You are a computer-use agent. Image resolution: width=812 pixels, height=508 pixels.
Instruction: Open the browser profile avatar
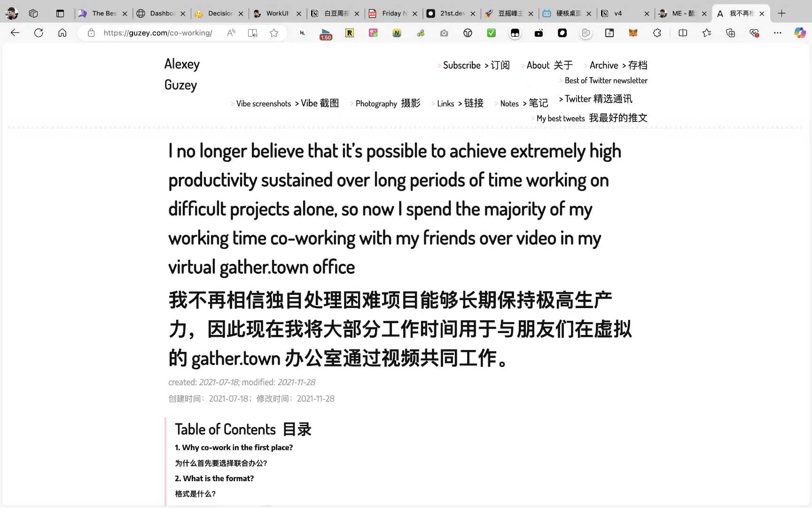(12, 13)
